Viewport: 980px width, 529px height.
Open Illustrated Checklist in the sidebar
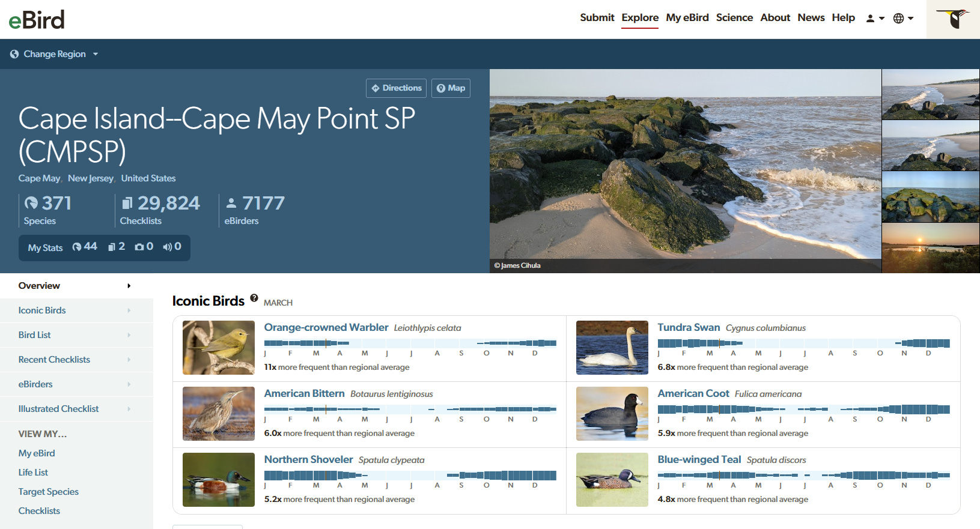coord(76,409)
